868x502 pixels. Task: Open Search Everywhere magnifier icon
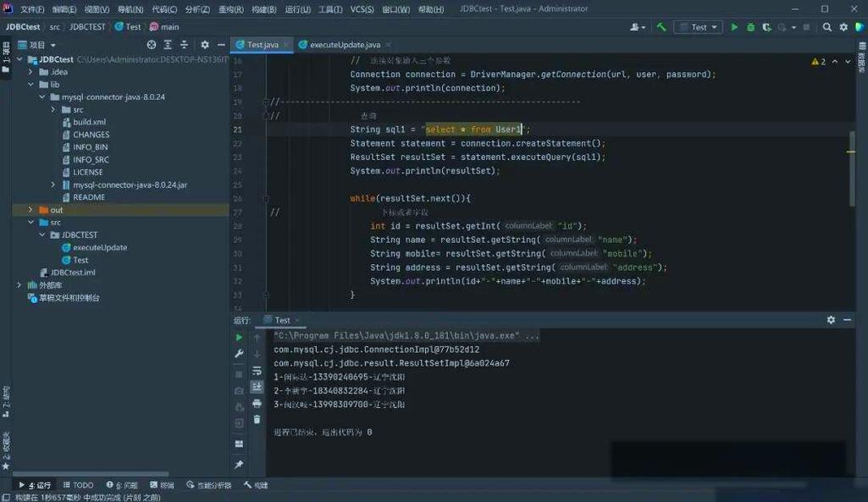(827, 26)
